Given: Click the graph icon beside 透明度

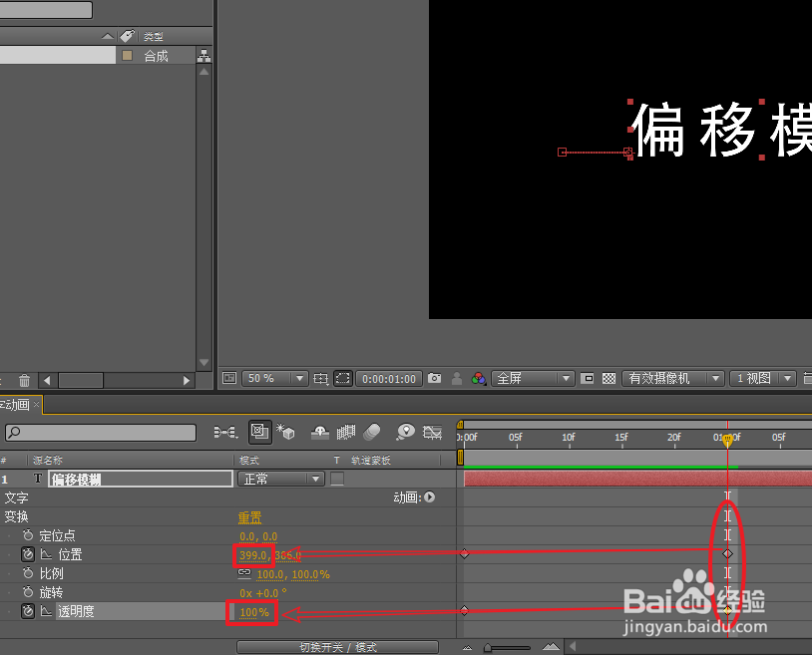Looking at the screenshot, I should point(46,611).
